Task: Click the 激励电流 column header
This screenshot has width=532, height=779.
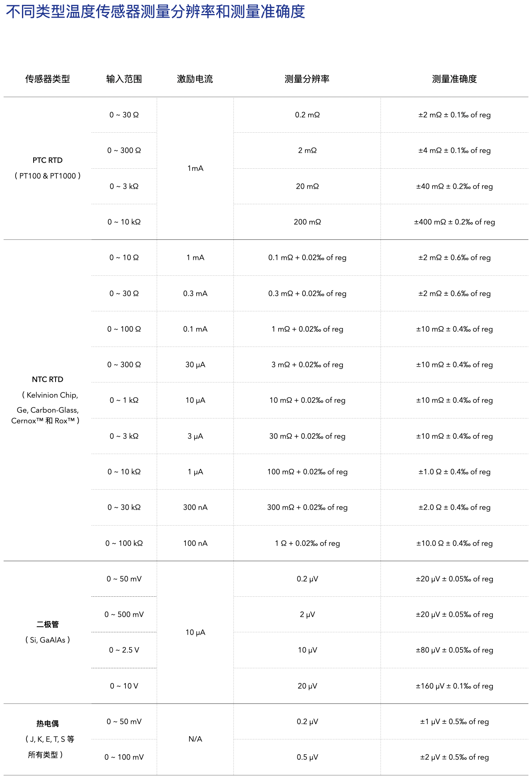Action: pyautogui.click(x=195, y=79)
